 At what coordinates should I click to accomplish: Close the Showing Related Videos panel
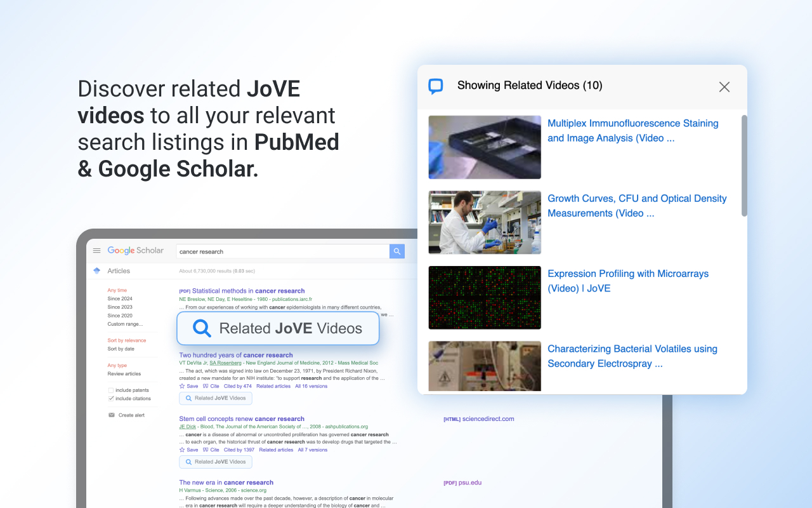click(724, 87)
